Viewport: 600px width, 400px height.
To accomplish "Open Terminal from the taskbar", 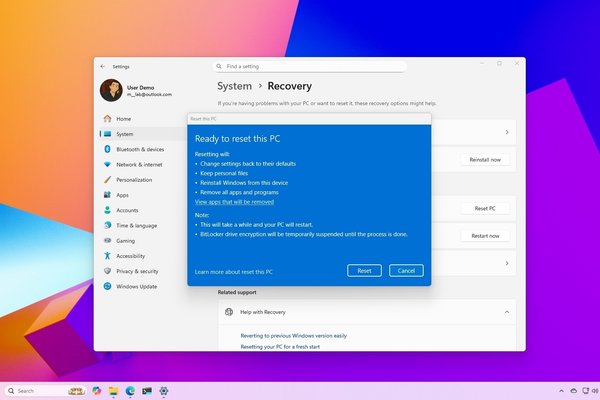I will (147, 391).
